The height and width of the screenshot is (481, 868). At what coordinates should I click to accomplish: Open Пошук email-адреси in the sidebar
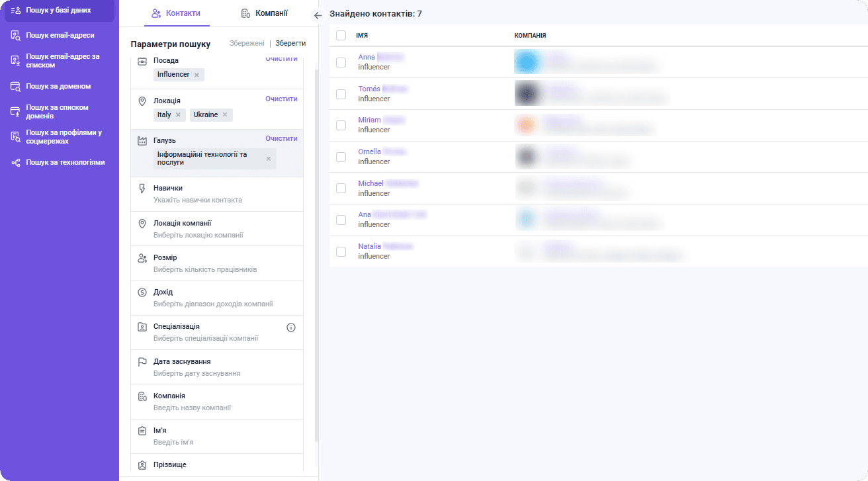[60, 35]
